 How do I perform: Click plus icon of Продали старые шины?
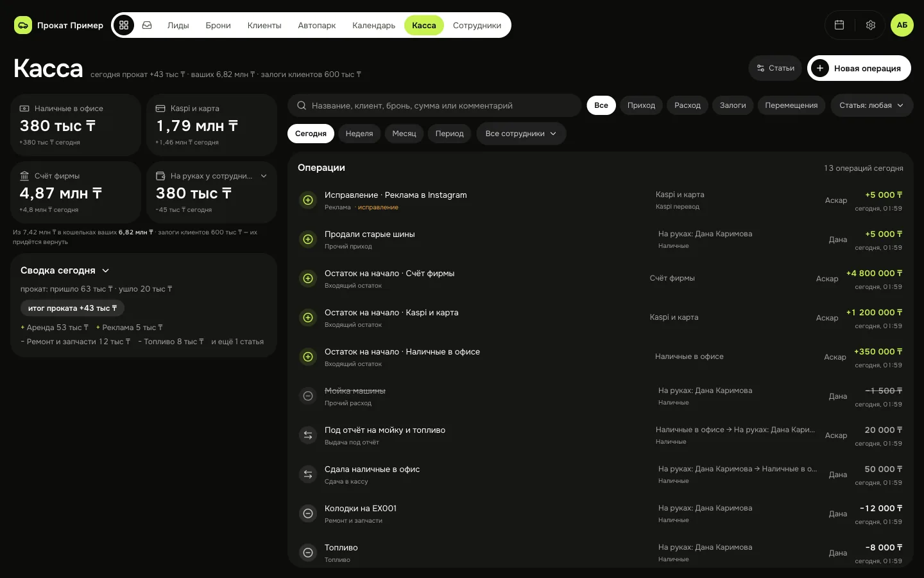pos(308,240)
